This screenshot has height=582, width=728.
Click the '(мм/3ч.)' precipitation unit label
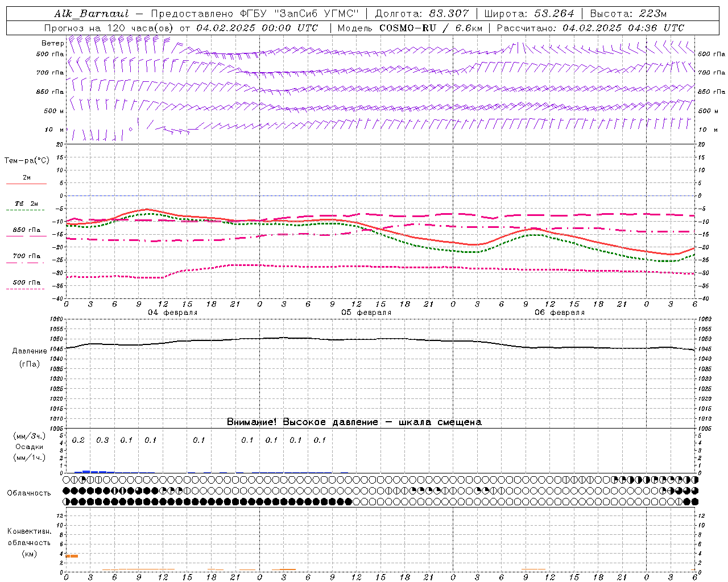30,436
